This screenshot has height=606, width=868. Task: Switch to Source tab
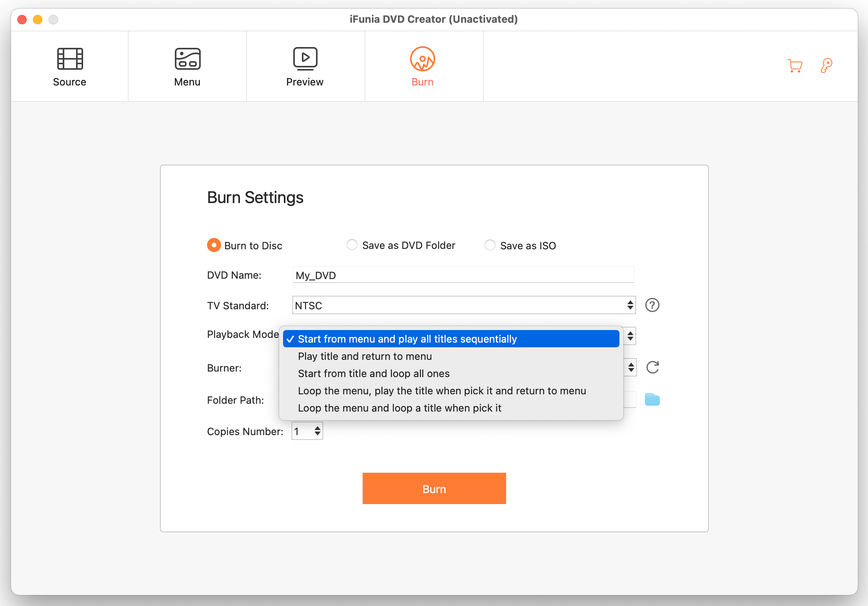(69, 67)
